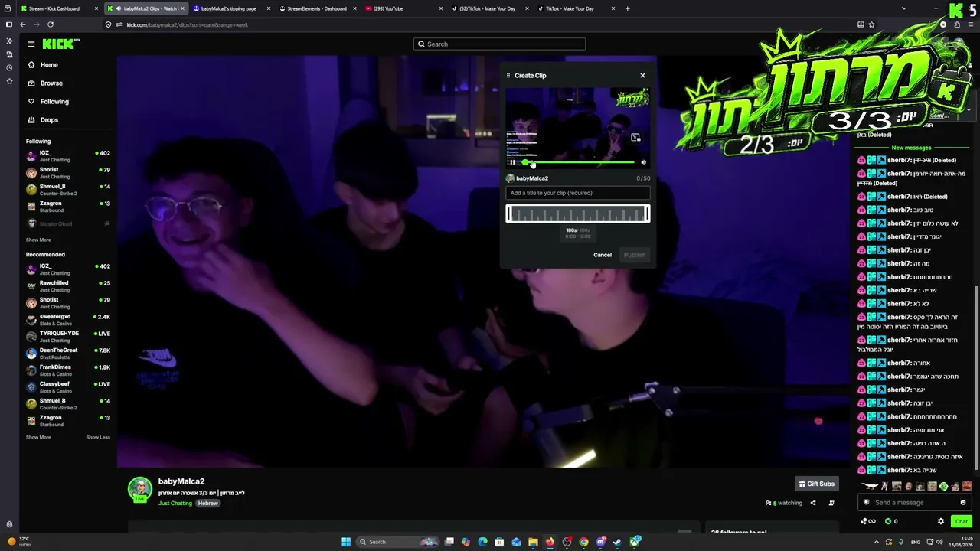The width and height of the screenshot is (980, 551).
Task: Open sidebar settings gear at bottom left
Action: click(x=9, y=524)
